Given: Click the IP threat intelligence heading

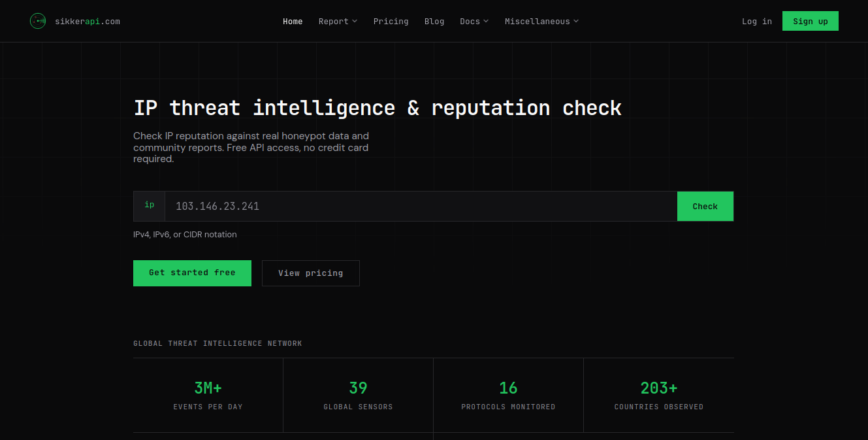Looking at the screenshot, I should (x=377, y=107).
